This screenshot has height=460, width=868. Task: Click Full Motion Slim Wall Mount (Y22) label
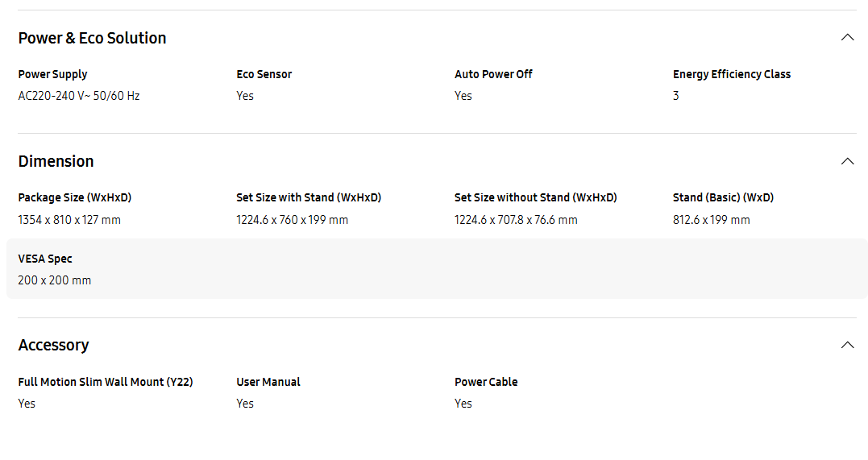(x=106, y=382)
